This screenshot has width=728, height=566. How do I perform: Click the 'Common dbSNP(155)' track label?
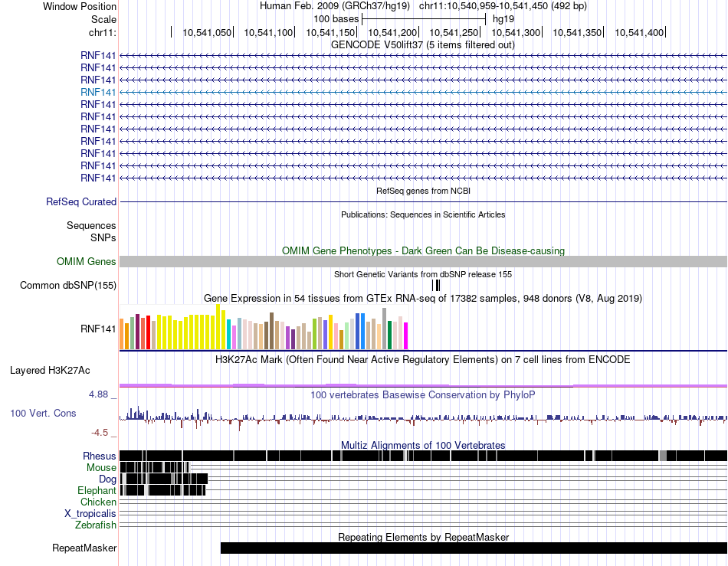pyautogui.click(x=67, y=286)
